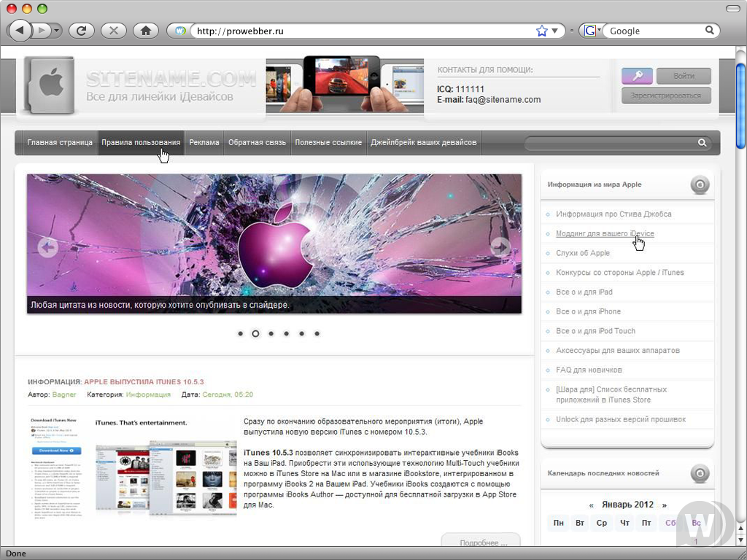Click the Apple folder site logo

[x=50, y=85]
